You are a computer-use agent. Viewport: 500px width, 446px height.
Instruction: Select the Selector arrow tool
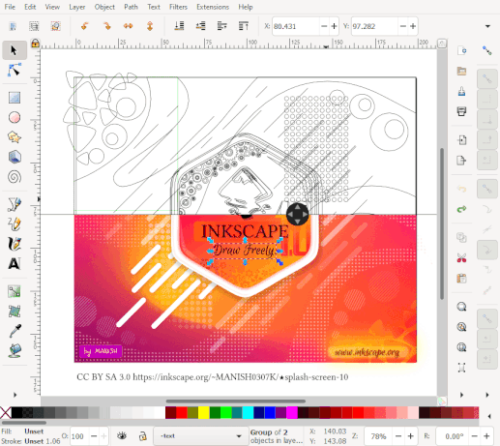point(14,51)
